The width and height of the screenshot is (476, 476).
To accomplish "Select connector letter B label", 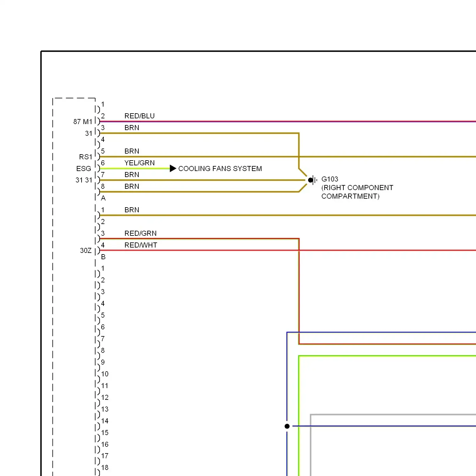I will coord(103,257).
